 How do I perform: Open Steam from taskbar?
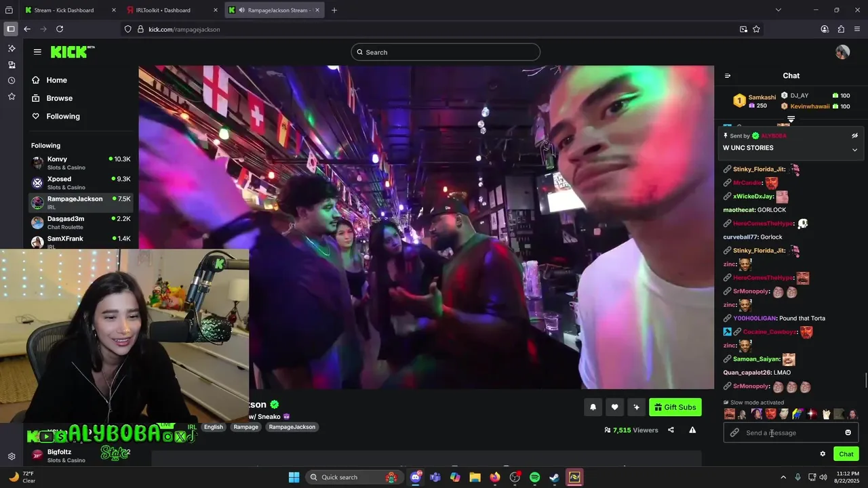[x=554, y=477]
